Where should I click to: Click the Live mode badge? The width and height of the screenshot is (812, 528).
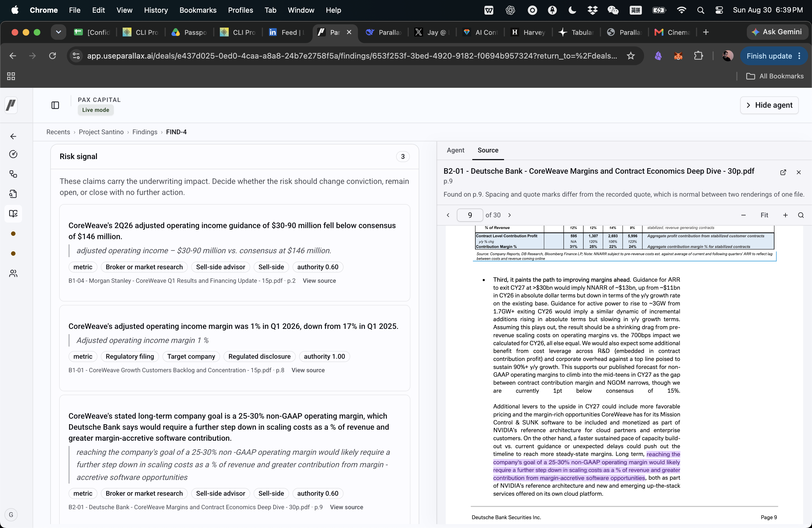(x=96, y=110)
